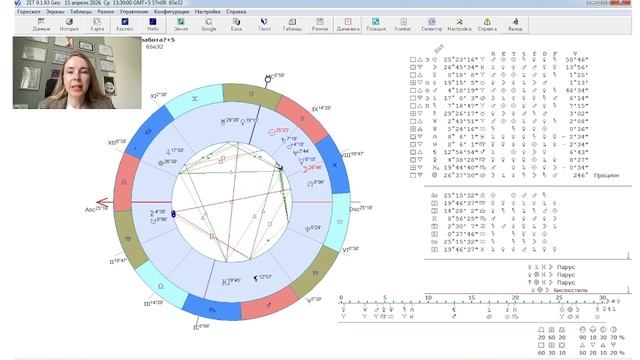Select the red Leo segment of the zodiac ring

(124, 182)
